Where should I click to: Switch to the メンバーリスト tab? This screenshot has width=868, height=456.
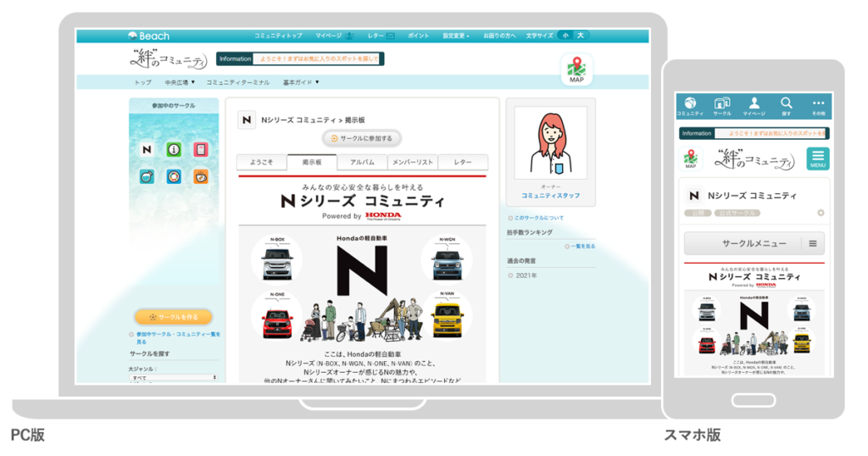[413, 162]
